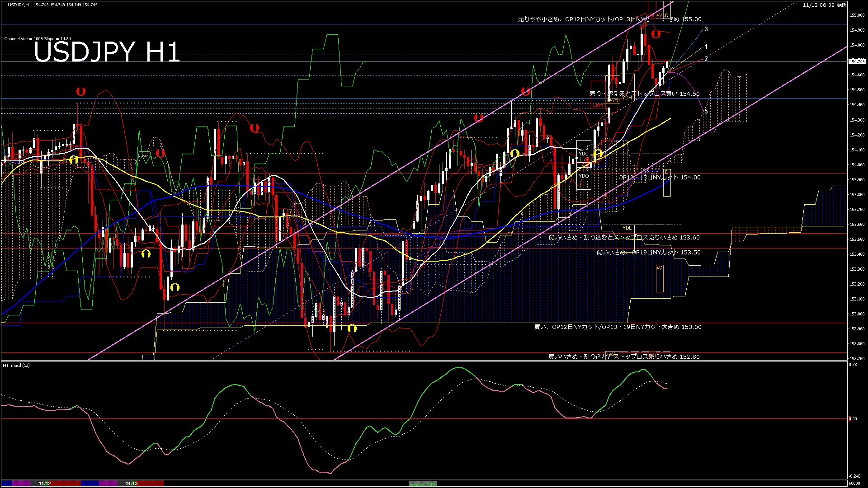868x488 pixels.
Task: Select the 11/13 session date marker
Action: [x=131, y=483]
